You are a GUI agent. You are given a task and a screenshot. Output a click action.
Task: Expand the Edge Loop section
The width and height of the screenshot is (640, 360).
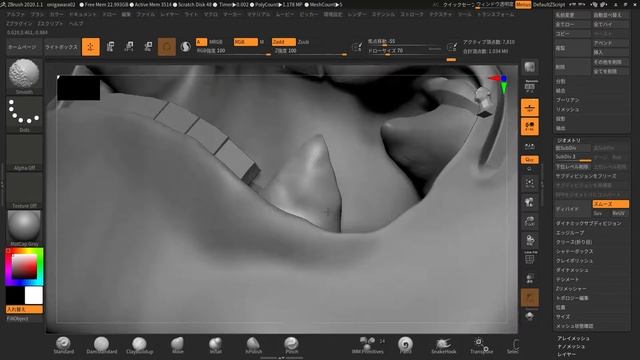pyautogui.click(x=570, y=233)
